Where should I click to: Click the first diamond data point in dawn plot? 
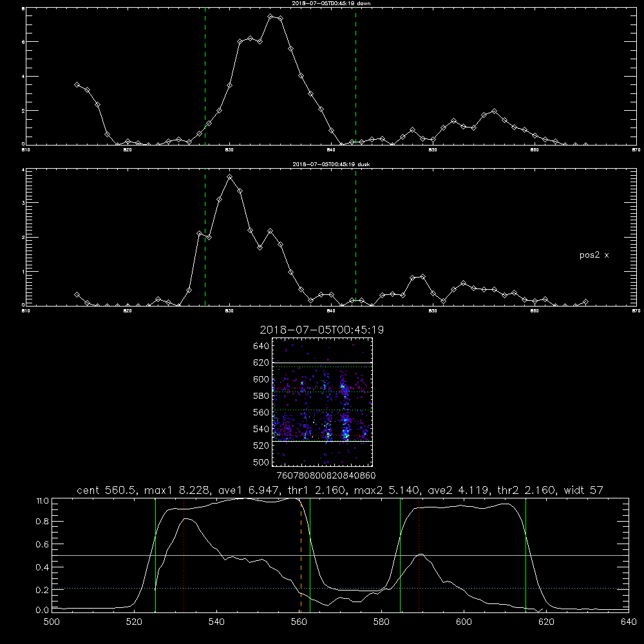click(77, 84)
